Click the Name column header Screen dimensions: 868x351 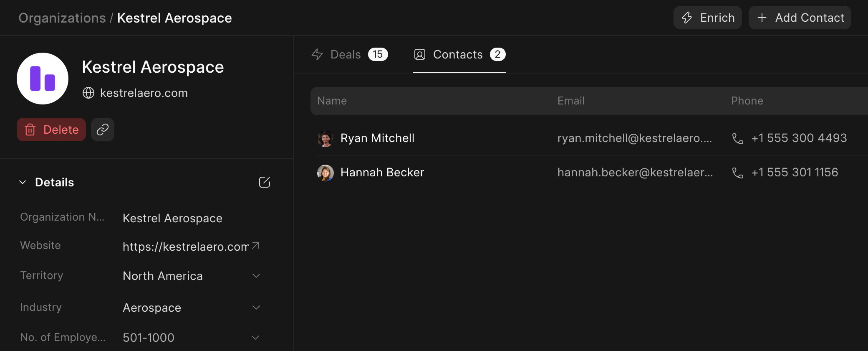pyautogui.click(x=332, y=101)
